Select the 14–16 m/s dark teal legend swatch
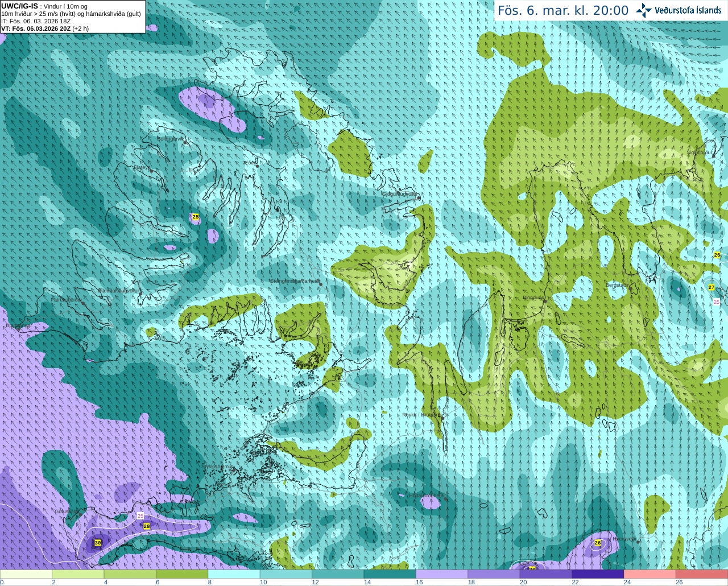Image resolution: width=728 pixels, height=586 pixels. [390, 574]
